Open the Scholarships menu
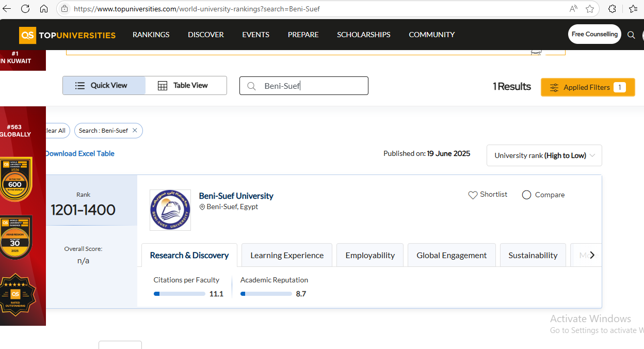Viewport: 644px width, 349px height. [364, 35]
